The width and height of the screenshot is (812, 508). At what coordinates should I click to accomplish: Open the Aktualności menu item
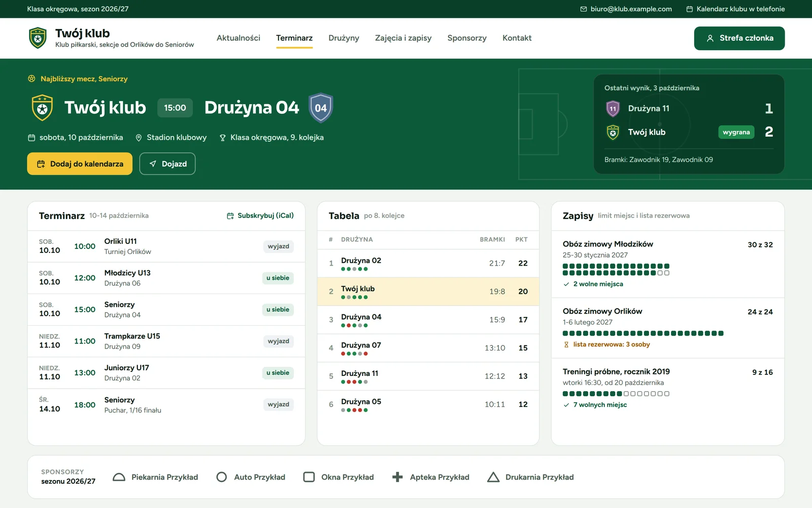239,38
